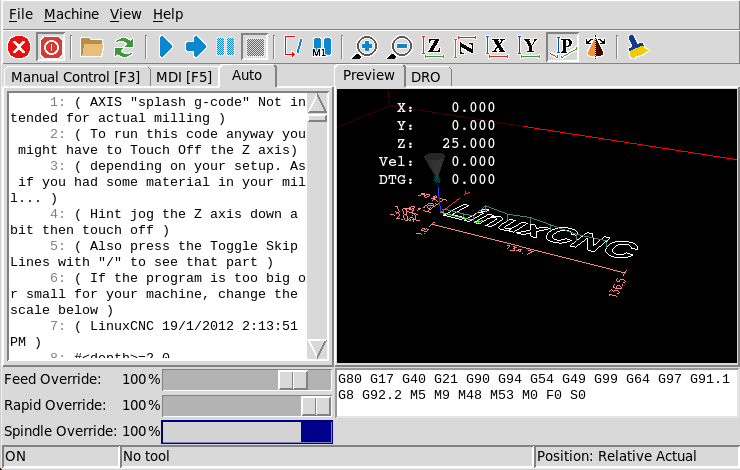Select g-code line 2 Touch Off comment
The width and height of the screenshot is (740, 470).
[x=158, y=142]
